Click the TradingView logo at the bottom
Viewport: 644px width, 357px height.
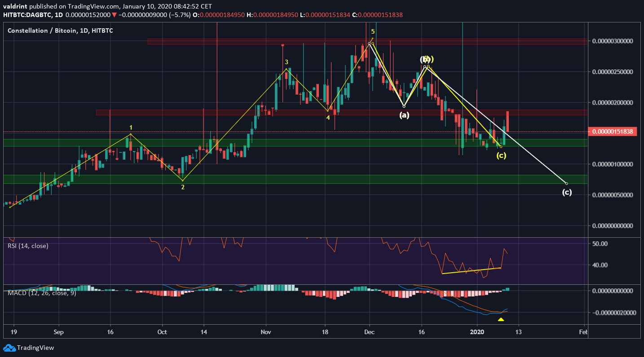coord(29,348)
